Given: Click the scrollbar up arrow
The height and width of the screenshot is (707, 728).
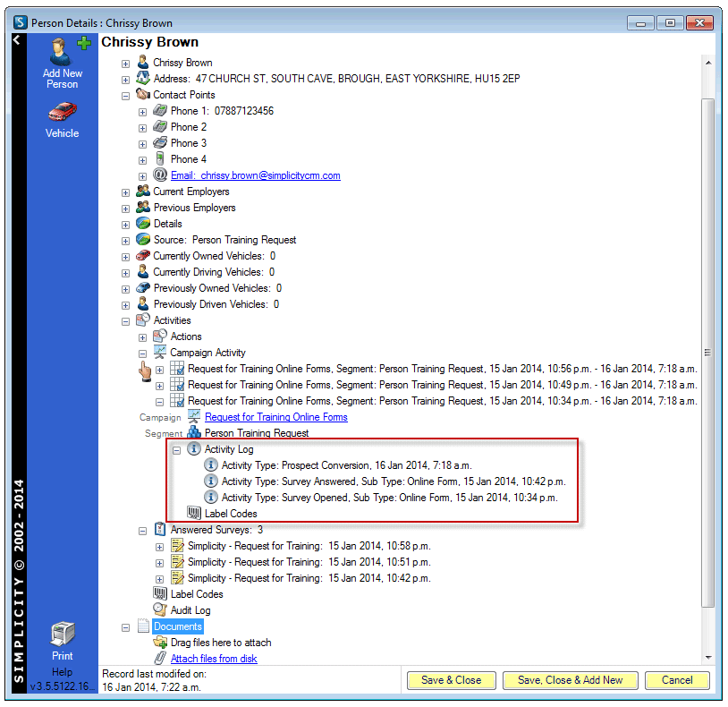Looking at the screenshot, I should click(x=708, y=63).
